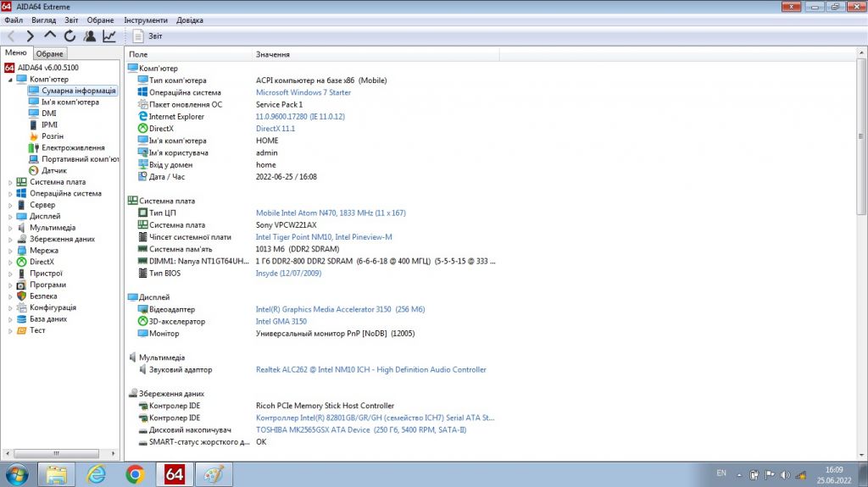Select the Електроживлення tree item

coord(66,147)
